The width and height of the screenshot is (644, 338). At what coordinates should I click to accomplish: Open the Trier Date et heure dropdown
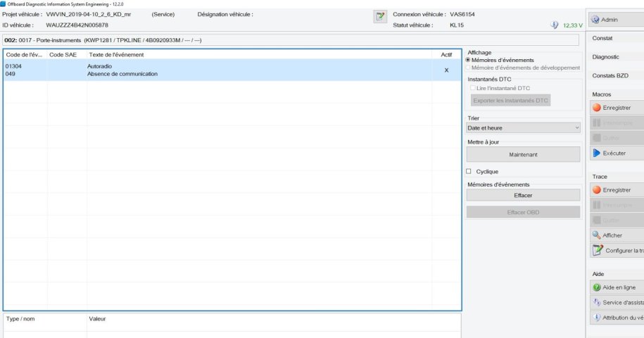[x=523, y=127]
